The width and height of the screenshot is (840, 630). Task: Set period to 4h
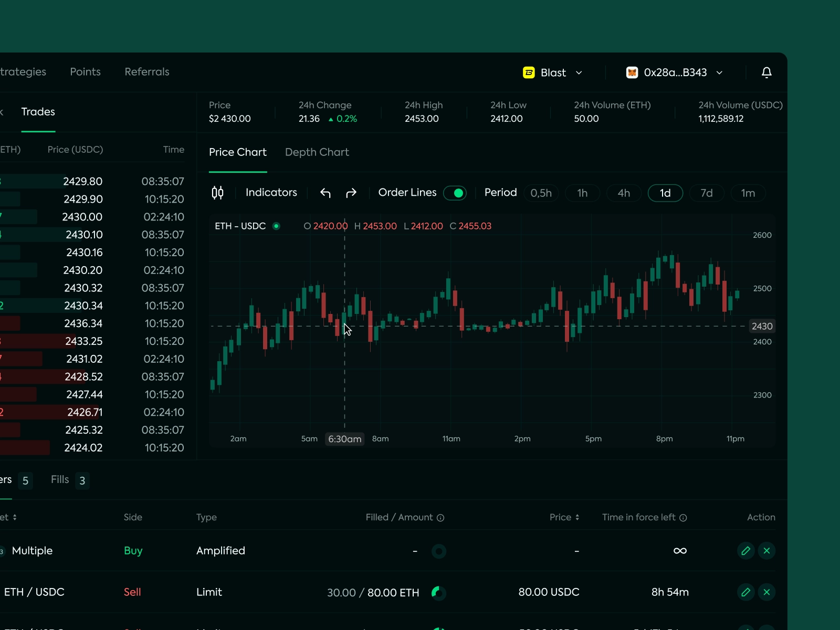click(x=624, y=193)
